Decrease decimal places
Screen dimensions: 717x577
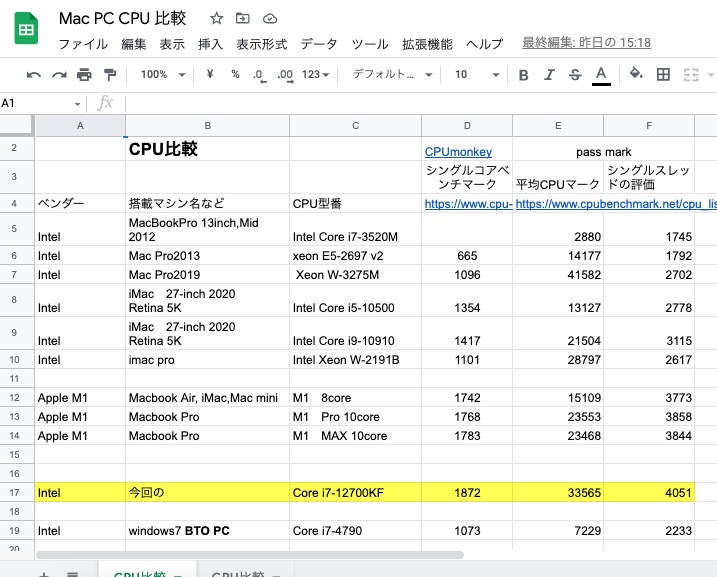(x=259, y=75)
